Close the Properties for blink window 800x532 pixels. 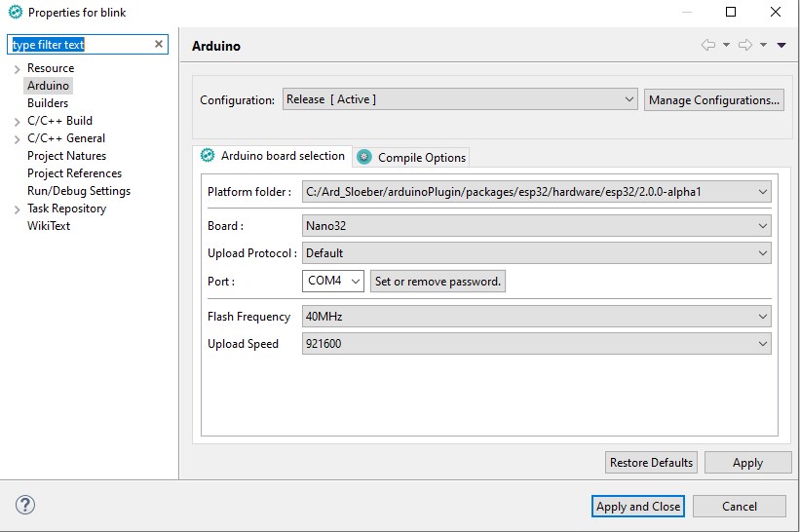pyautogui.click(x=775, y=12)
